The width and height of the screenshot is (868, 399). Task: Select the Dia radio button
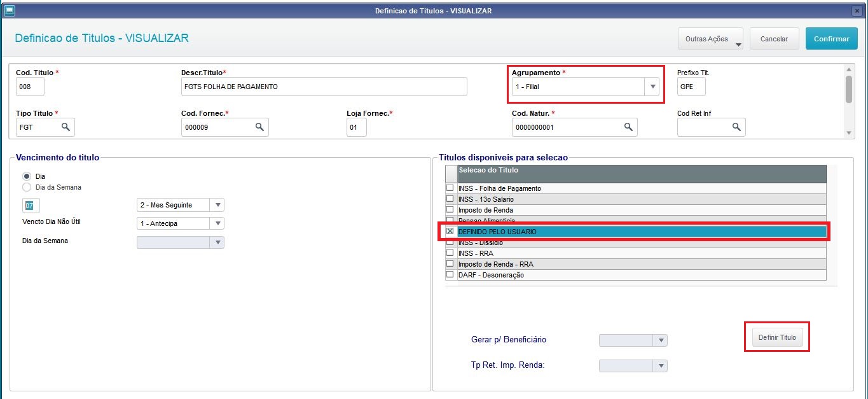click(27, 176)
